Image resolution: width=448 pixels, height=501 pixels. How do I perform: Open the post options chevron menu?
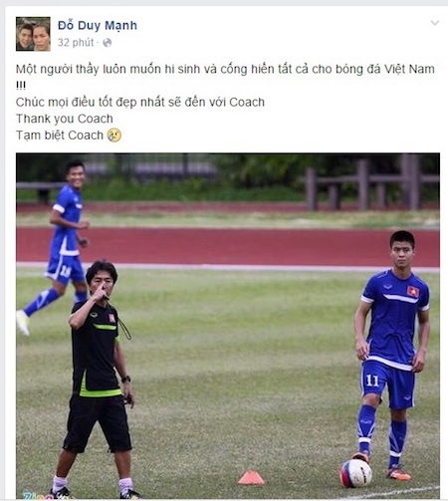(x=435, y=23)
